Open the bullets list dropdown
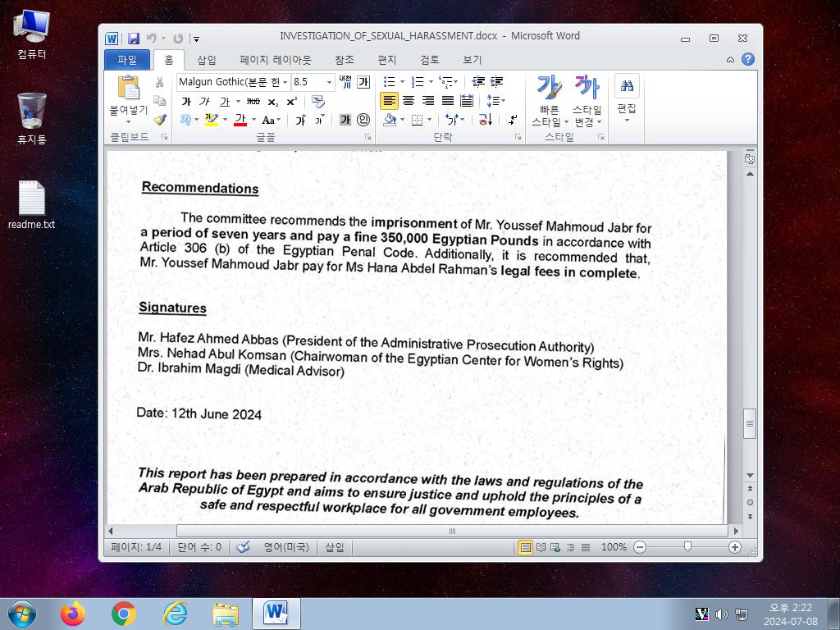840x630 pixels. tap(402, 81)
